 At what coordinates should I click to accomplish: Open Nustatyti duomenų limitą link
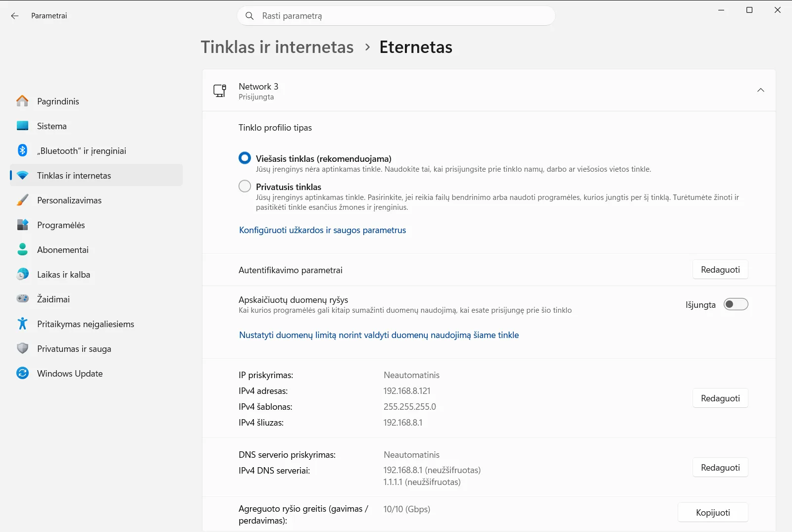379,335
